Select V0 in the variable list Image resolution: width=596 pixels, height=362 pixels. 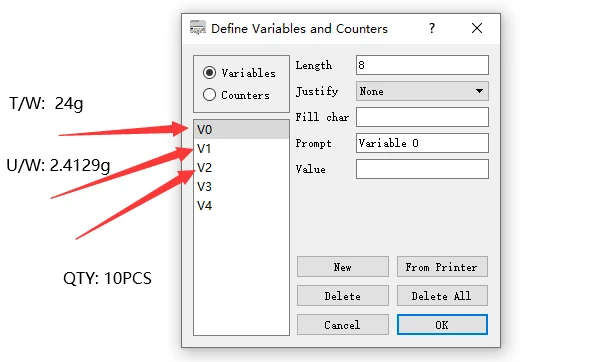[241, 130]
